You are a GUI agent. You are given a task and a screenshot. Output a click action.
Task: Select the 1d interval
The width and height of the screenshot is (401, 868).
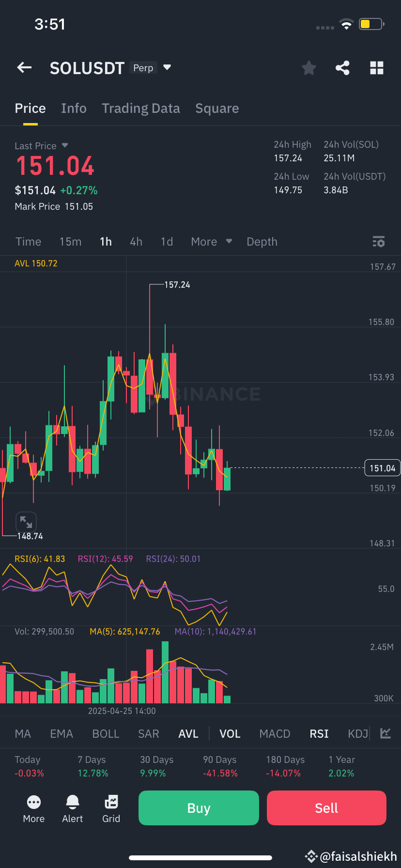[x=167, y=242]
